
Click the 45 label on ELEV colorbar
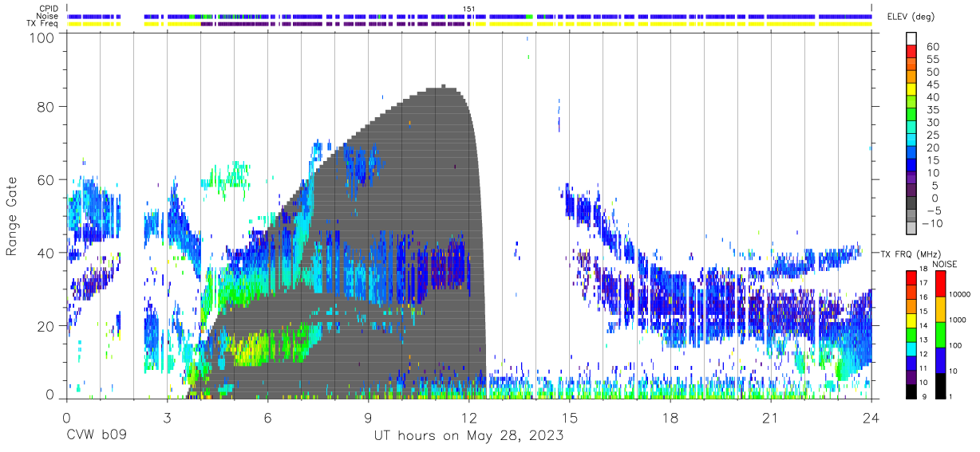tap(932, 85)
